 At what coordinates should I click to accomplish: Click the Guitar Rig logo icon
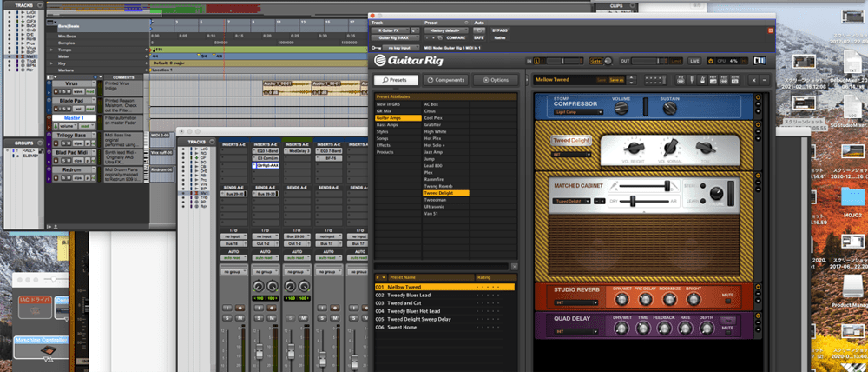(x=379, y=61)
